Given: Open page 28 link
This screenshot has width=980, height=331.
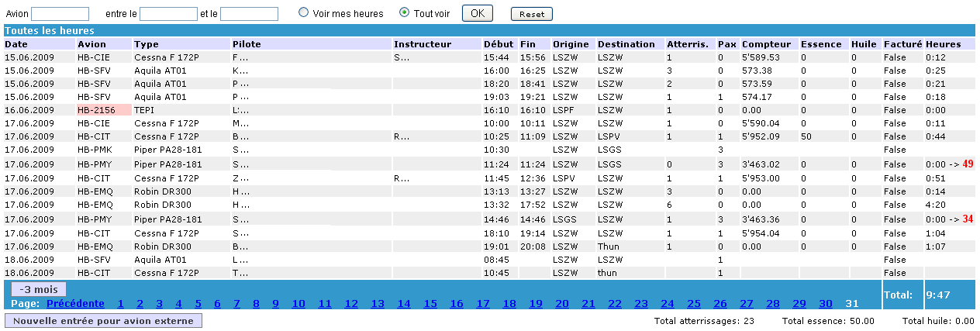Looking at the screenshot, I should pyautogui.click(x=773, y=303).
